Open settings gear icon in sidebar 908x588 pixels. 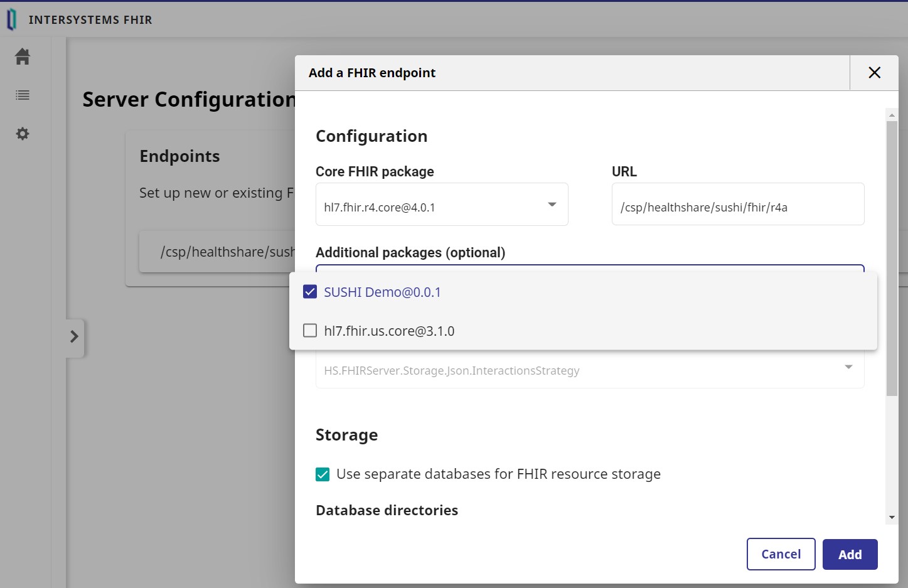point(23,134)
